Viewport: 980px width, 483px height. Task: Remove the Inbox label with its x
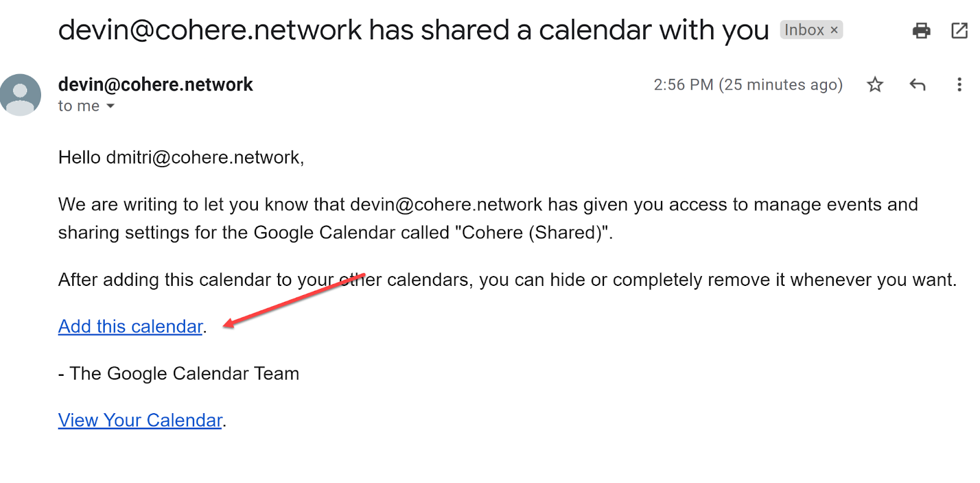click(x=834, y=30)
